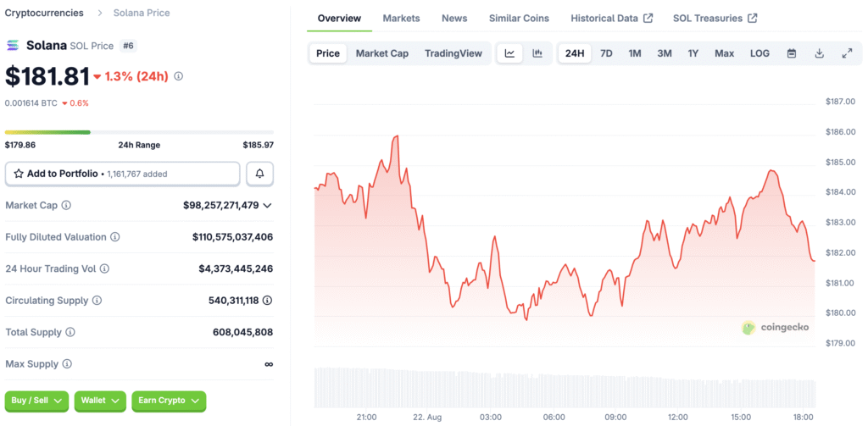The height and width of the screenshot is (426, 868).
Task: Expand chart to fullscreen
Action: [847, 53]
